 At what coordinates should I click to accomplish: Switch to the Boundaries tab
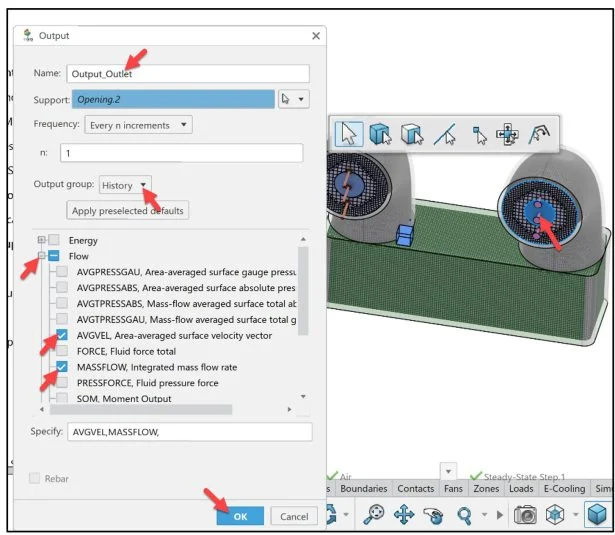tap(362, 488)
